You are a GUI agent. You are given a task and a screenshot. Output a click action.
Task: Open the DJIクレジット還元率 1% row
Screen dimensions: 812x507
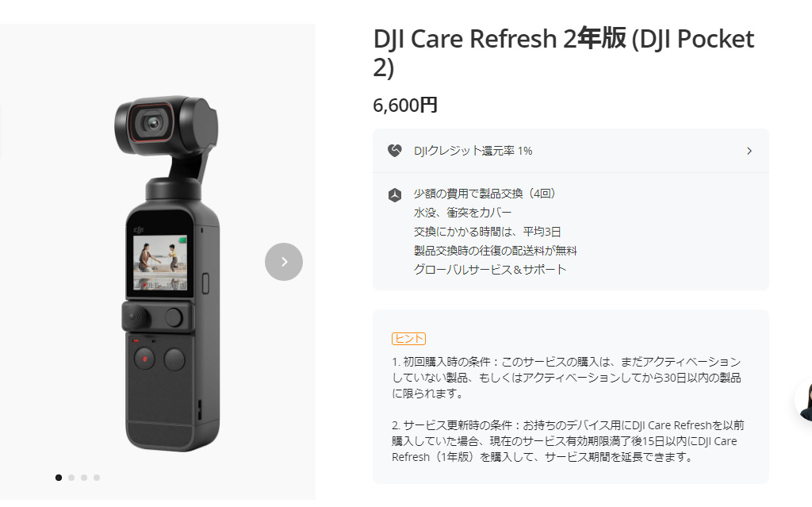coord(571,151)
